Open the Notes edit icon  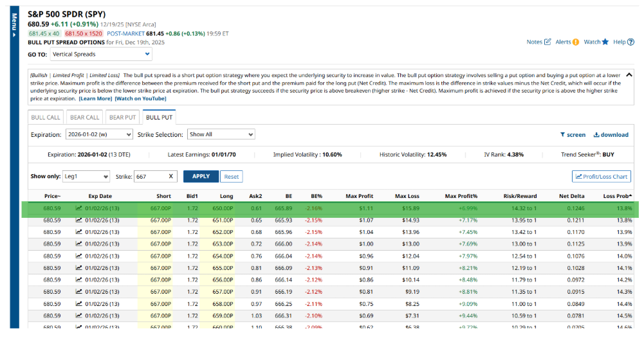[547, 42]
